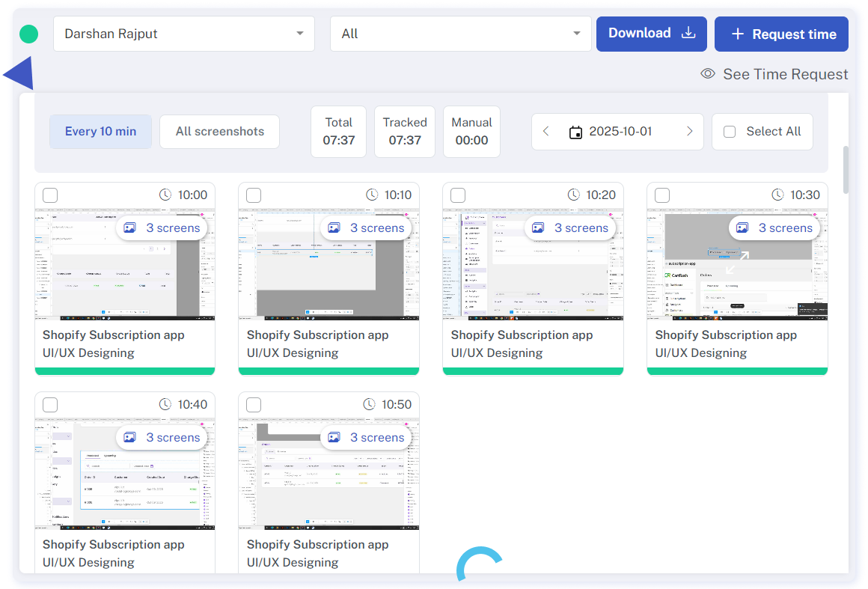Click the eye icon beside See Time Request
The image size is (868, 589).
tap(707, 74)
